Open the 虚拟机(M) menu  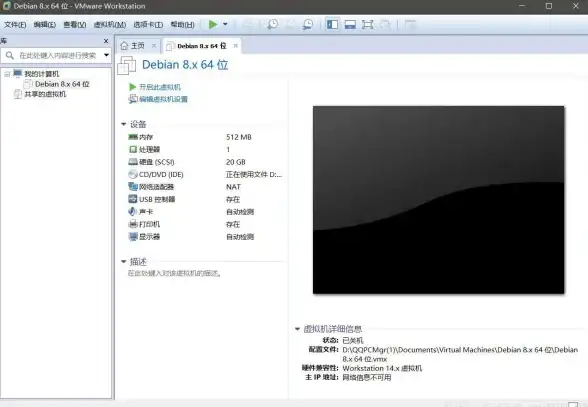tap(110, 25)
